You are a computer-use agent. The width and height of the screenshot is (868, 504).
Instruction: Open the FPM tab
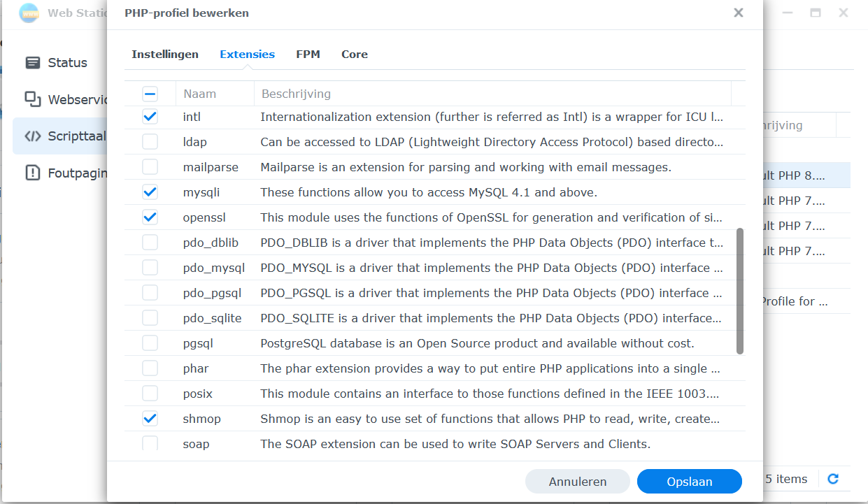click(308, 55)
